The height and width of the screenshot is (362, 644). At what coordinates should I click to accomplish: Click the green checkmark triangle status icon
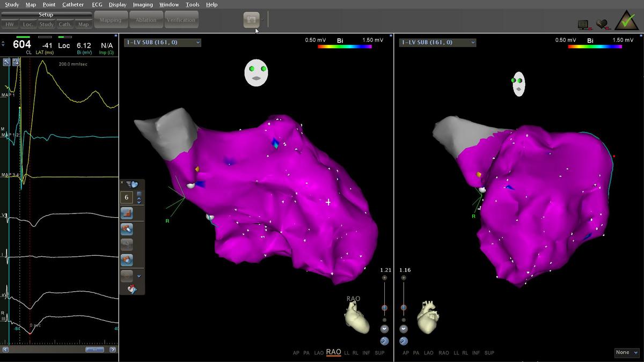tap(625, 20)
